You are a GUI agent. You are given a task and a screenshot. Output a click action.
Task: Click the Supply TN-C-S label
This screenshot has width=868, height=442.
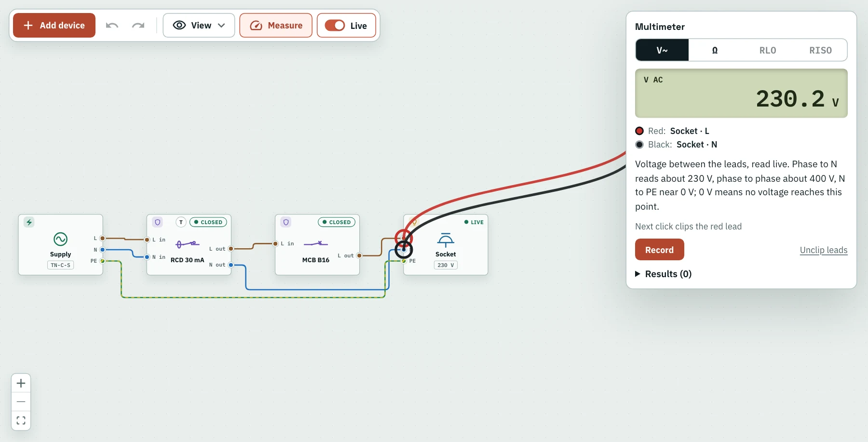[x=60, y=265]
